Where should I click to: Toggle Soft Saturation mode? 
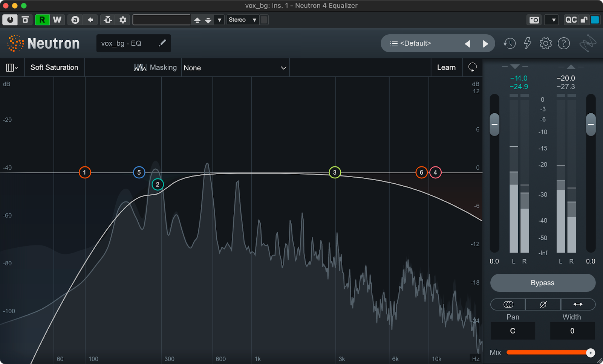[x=54, y=67]
